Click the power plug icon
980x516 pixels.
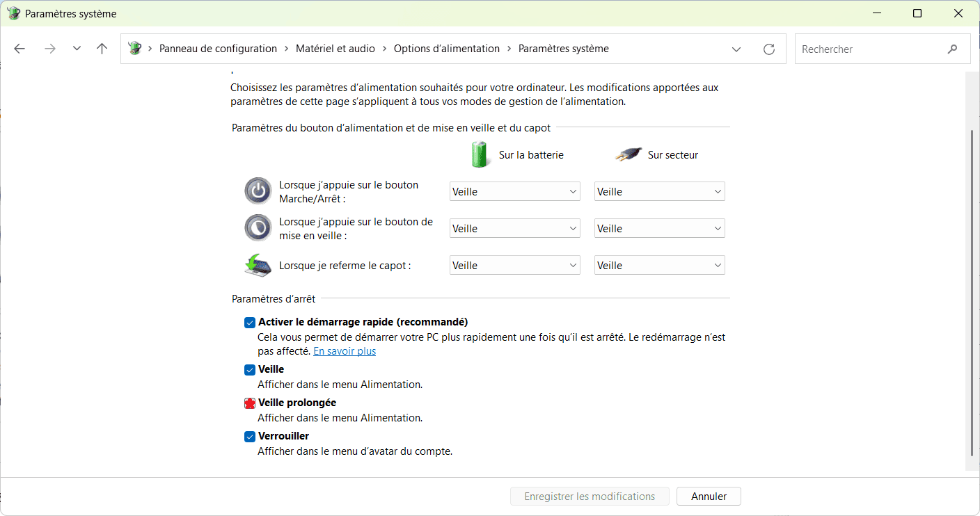pos(629,154)
